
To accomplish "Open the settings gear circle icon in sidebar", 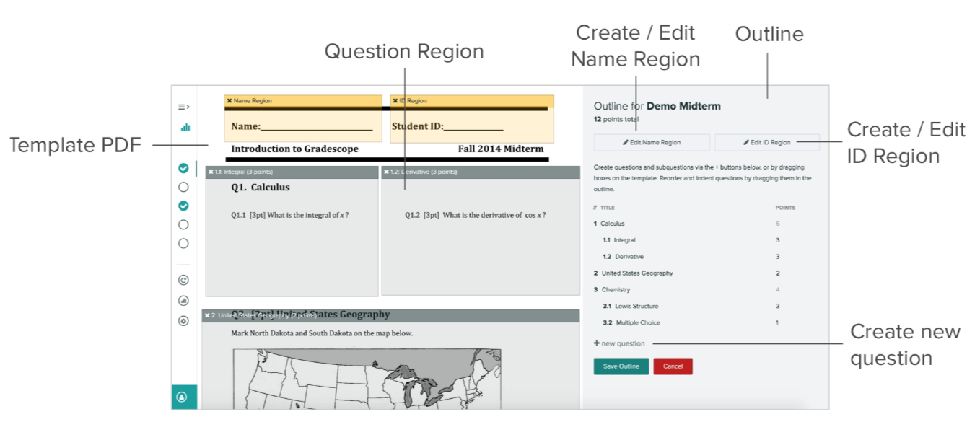I will (183, 321).
